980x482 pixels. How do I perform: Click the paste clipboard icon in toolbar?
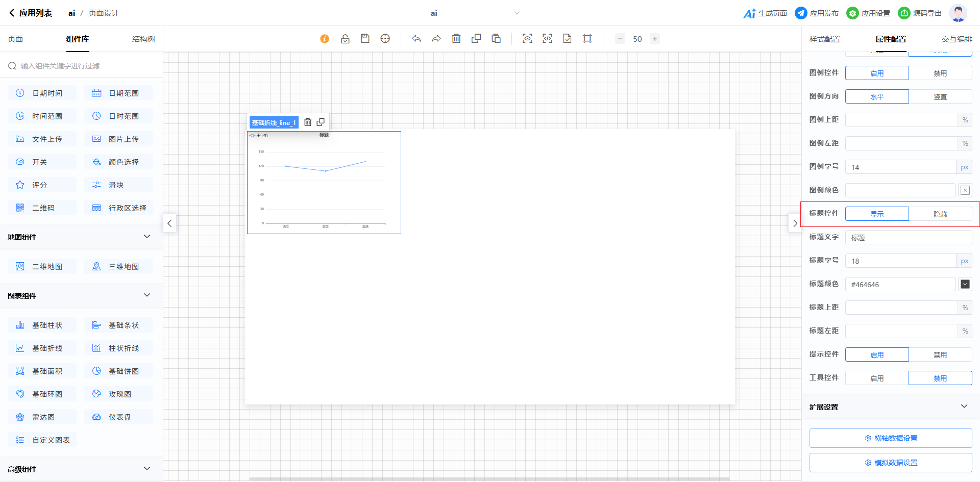496,39
